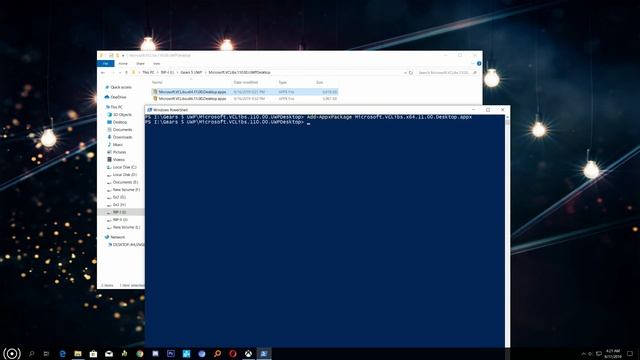Screen dimensions: 640x360
Task: Open the Home ribbon tab in Explorer
Action: pos(123,64)
